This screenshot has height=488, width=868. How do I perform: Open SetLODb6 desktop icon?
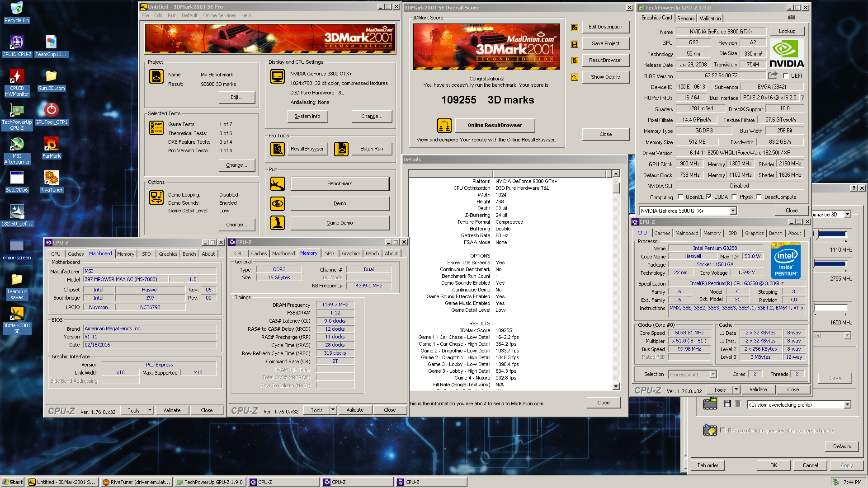[17, 181]
